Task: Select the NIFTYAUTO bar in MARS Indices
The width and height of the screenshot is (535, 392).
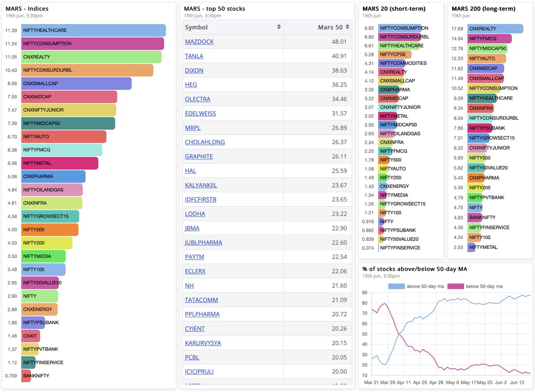Action: pyautogui.click(x=64, y=137)
